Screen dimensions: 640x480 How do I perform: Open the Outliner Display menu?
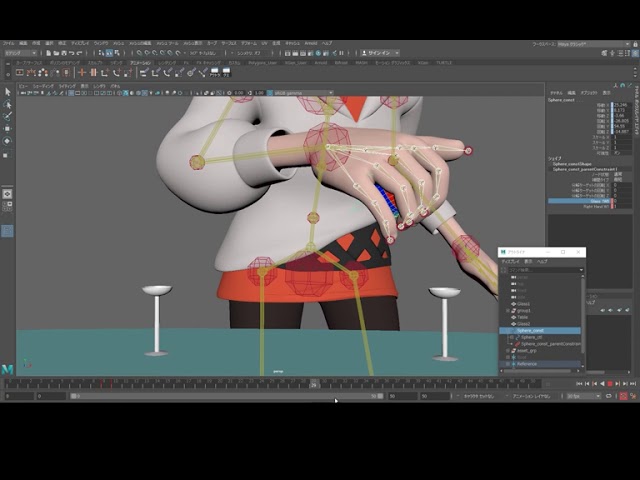pyautogui.click(x=510, y=262)
